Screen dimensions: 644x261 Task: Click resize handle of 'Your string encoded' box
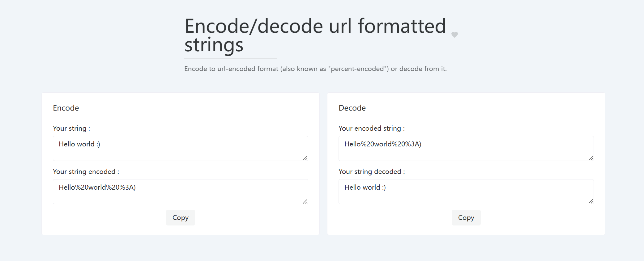pyautogui.click(x=305, y=201)
